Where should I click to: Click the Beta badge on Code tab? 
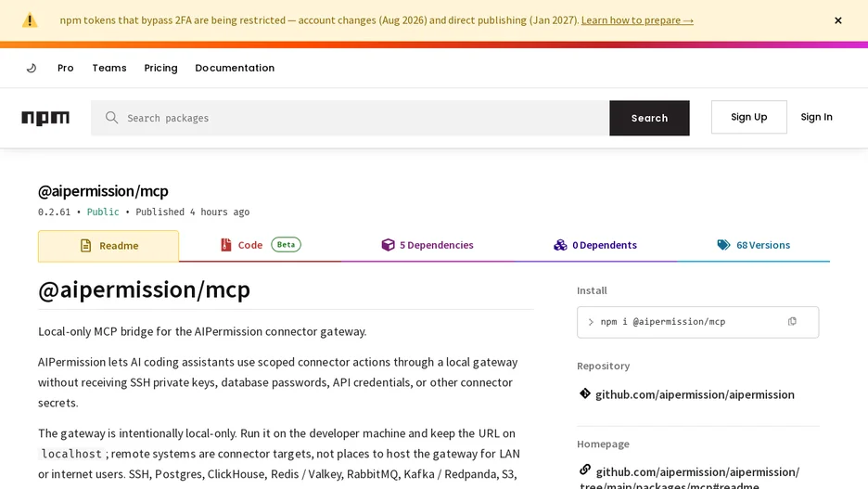tap(286, 244)
